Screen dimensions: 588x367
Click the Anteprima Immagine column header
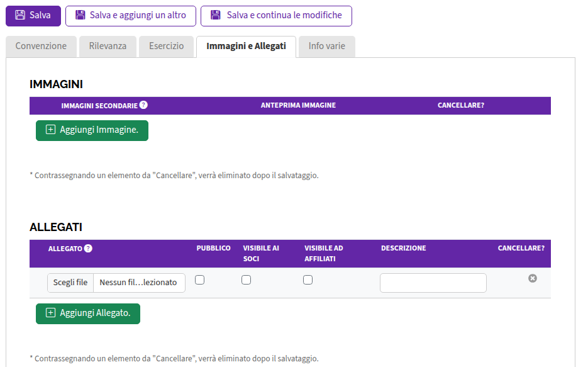tap(298, 106)
